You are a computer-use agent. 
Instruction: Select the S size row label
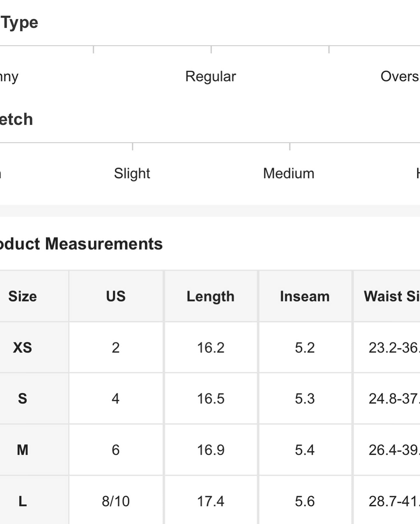tap(22, 399)
